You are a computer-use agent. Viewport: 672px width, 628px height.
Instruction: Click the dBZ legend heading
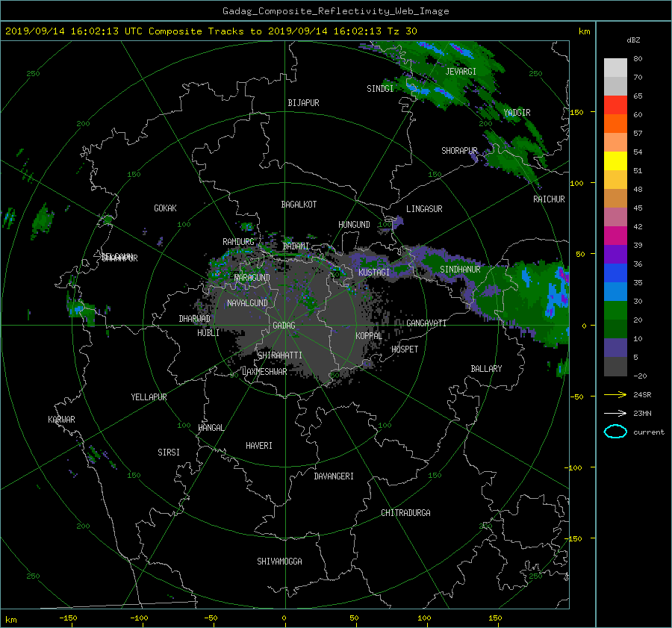click(x=633, y=40)
